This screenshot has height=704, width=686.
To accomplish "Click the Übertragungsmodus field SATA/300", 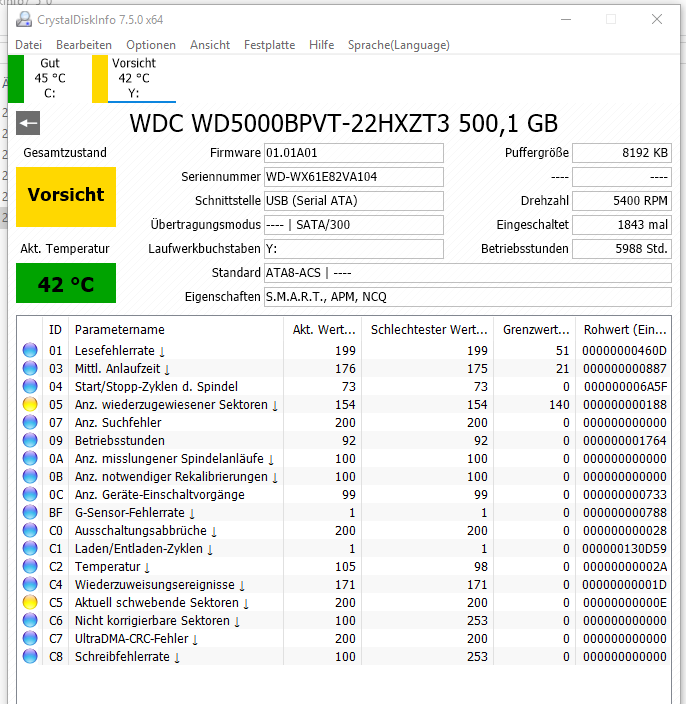I will click(x=354, y=225).
